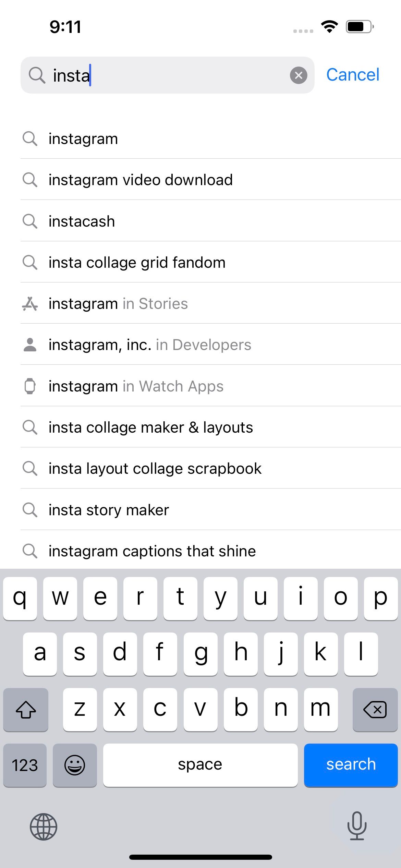Select instagram video download suggestion

click(211, 180)
